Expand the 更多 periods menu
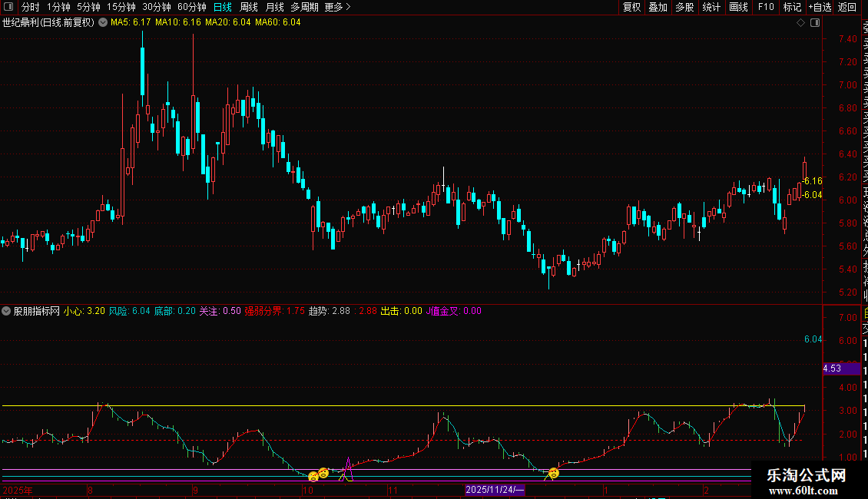 337,8
